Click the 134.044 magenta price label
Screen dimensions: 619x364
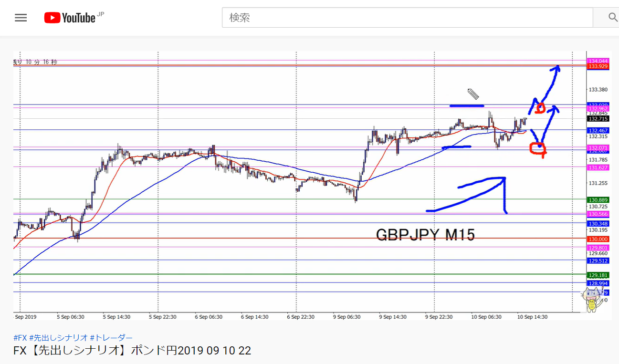[598, 61]
